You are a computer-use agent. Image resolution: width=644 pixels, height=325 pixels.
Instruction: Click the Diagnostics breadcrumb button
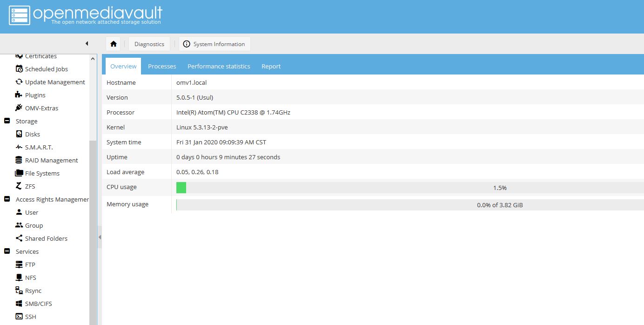click(x=149, y=44)
